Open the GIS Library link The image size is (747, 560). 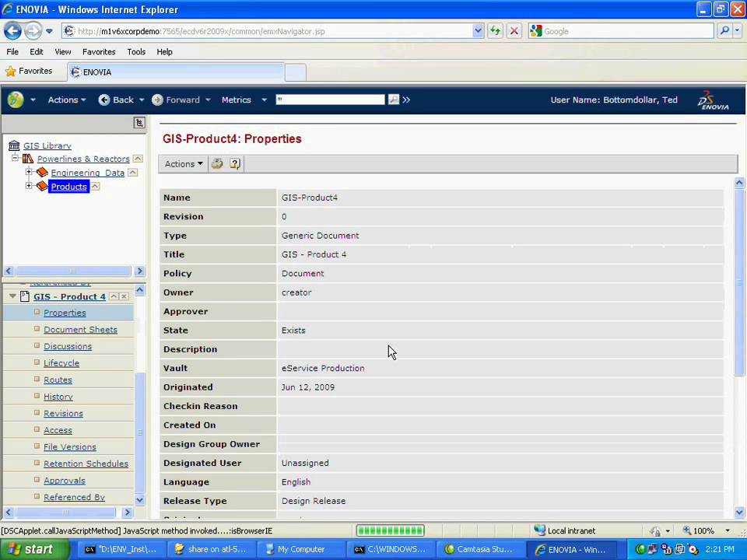click(47, 145)
